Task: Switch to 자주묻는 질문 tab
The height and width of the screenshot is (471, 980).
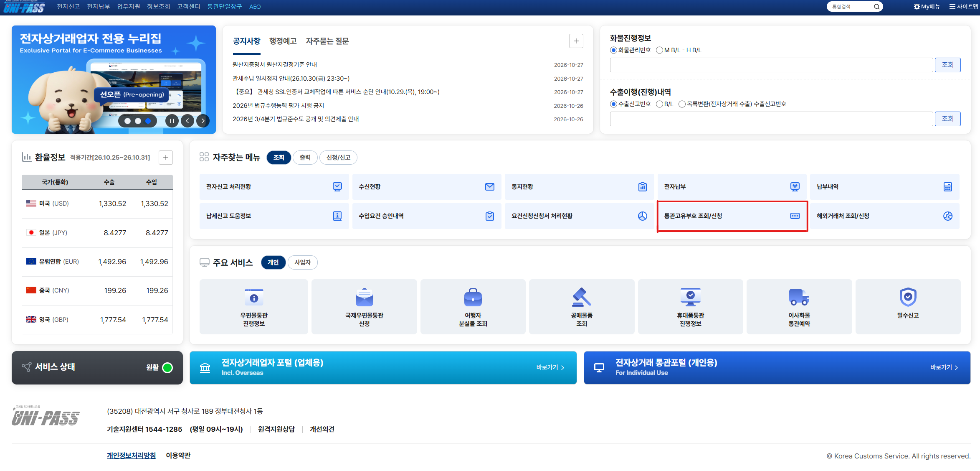Action: click(327, 41)
